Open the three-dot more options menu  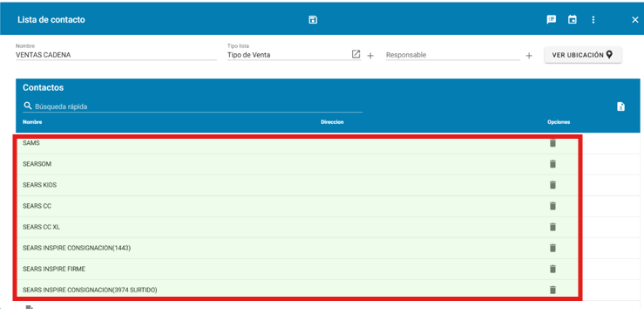593,20
